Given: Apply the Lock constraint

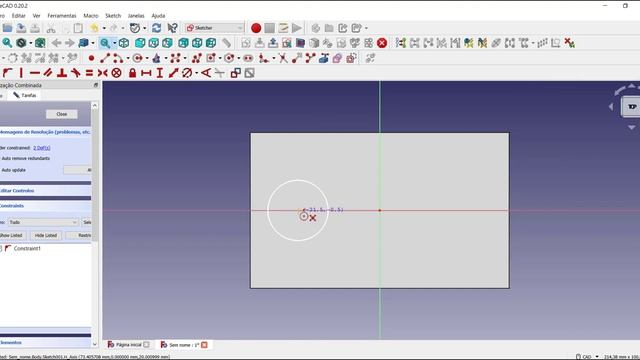Looking at the screenshot, I should pos(132,73).
